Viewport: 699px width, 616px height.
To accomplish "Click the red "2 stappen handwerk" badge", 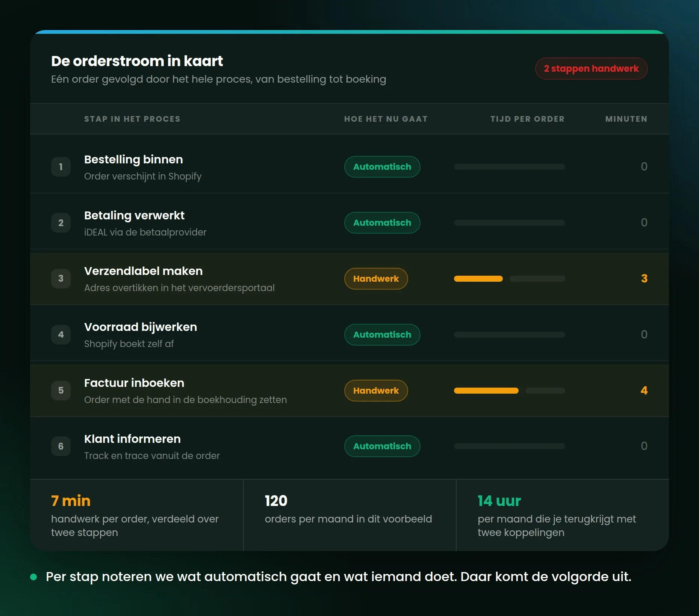I will tap(591, 68).
